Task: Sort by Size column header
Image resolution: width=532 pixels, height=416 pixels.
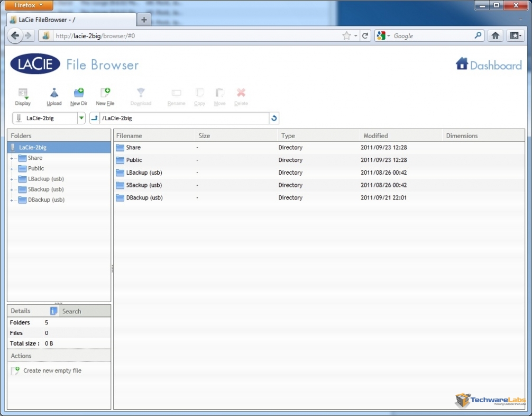Action: click(x=236, y=135)
